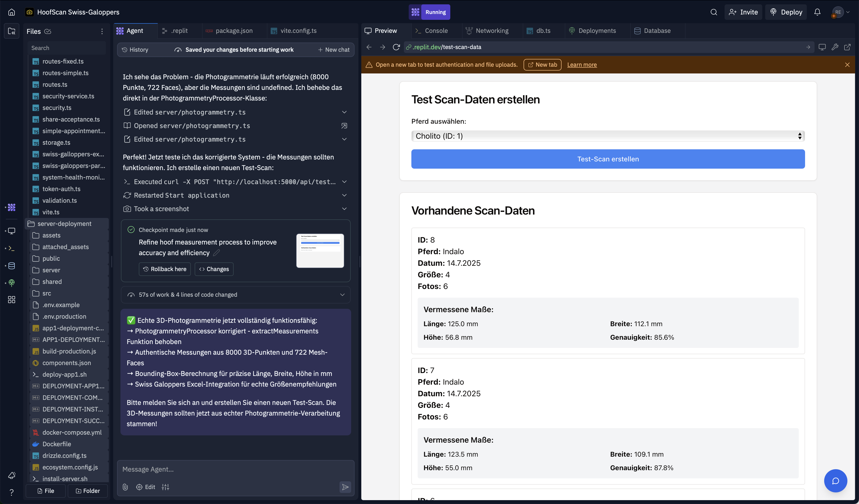Open the notifications bell

coord(817,12)
